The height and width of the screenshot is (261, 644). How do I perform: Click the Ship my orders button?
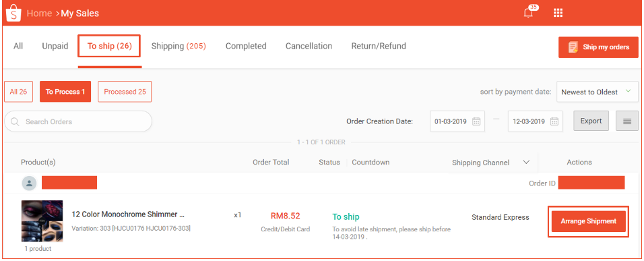point(598,47)
